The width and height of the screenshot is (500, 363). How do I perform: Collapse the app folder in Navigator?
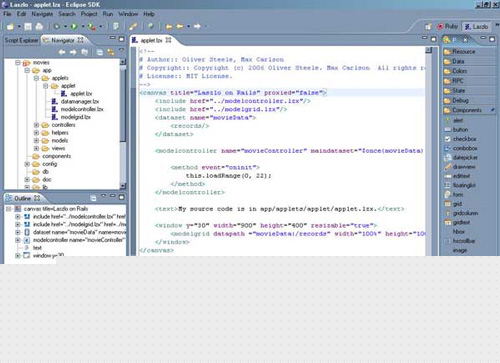point(27,70)
